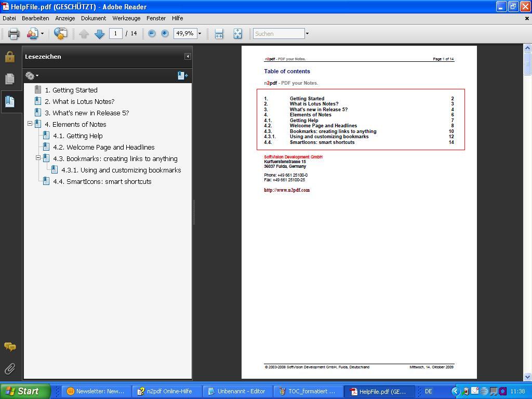Zoom in with the plus button
The image size is (532, 399).
click(x=165, y=33)
